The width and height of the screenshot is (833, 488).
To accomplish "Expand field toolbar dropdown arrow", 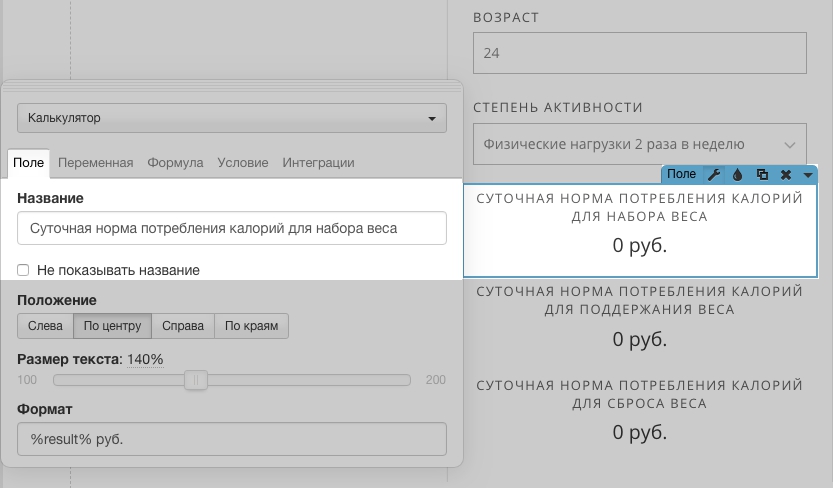I will pyautogui.click(x=808, y=175).
